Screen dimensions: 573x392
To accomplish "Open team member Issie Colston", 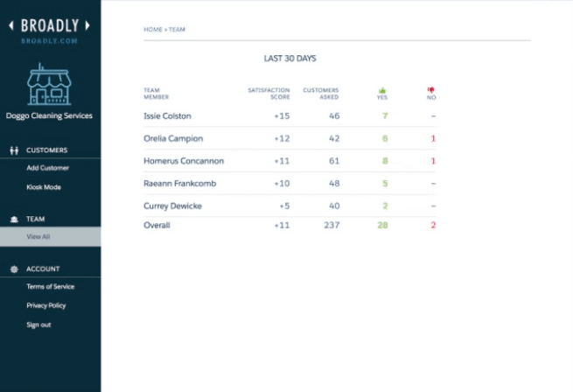I will [x=167, y=115].
